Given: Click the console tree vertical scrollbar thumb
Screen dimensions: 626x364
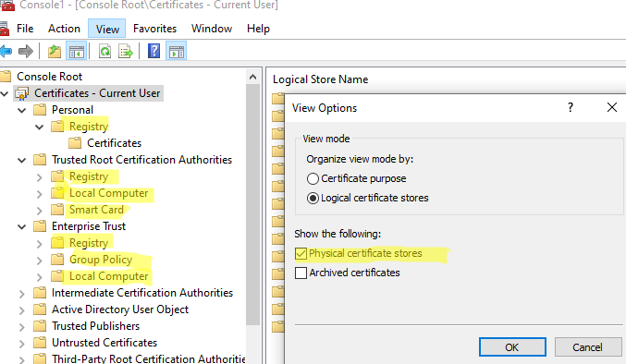Looking at the screenshot, I should [x=252, y=204].
